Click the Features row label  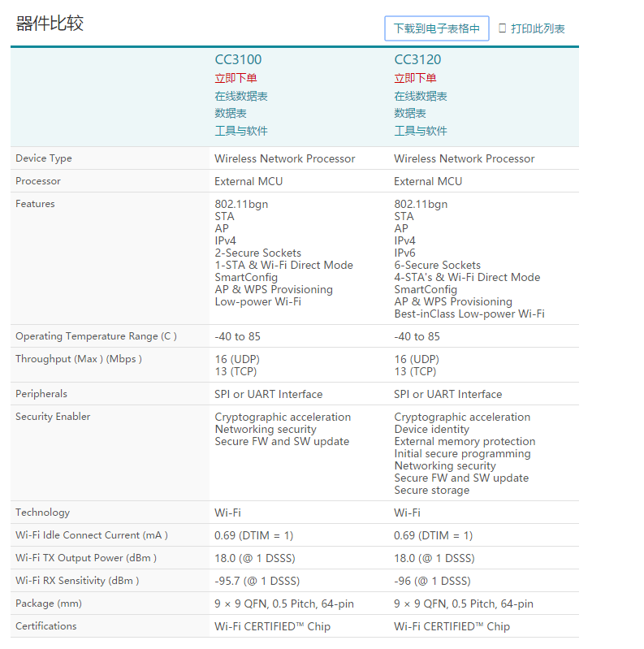pyautogui.click(x=35, y=204)
